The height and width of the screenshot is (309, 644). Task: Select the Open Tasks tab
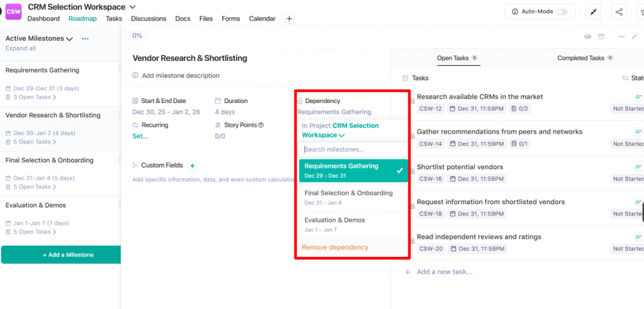coord(458,58)
